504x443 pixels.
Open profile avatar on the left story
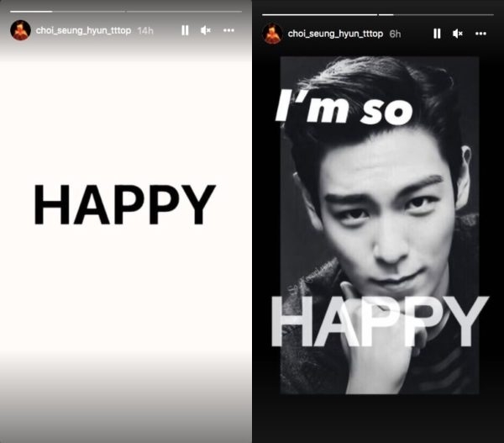[20, 30]
